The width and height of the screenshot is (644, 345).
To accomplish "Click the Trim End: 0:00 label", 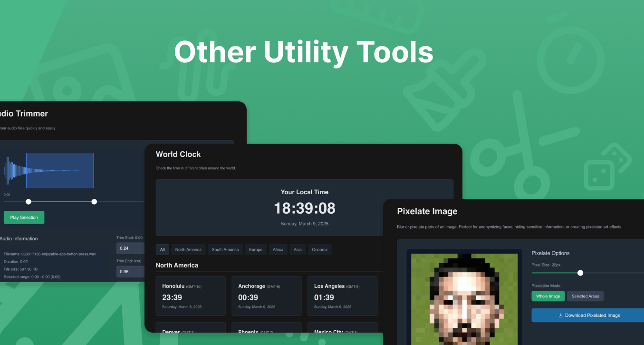I will point(129,261).
